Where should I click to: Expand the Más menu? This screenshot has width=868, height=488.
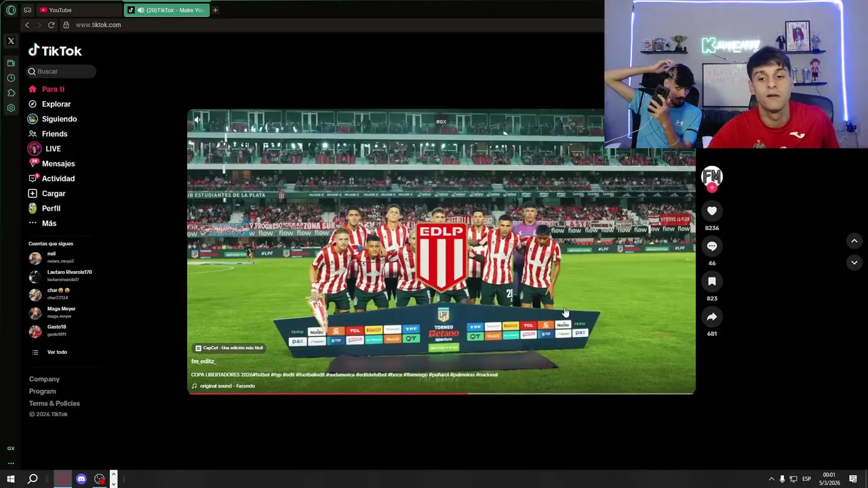[49, 224]
